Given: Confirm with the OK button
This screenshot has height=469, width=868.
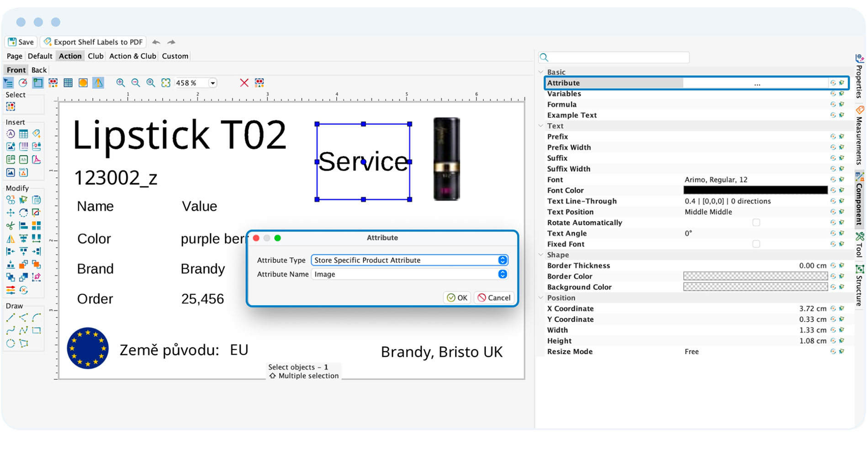Looking at the screenshot, I should pos(457,298).
